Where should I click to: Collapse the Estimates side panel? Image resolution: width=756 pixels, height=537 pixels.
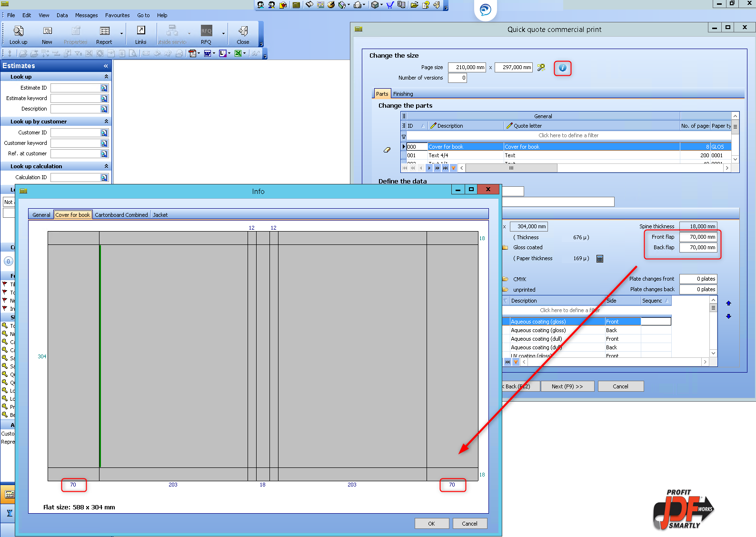[106, 66]
